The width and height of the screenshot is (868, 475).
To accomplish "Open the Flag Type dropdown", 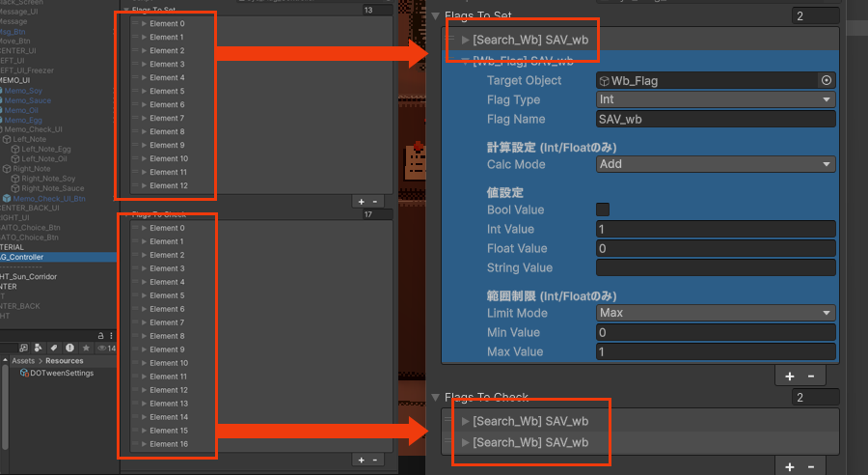I will click(x=716, y=100).
